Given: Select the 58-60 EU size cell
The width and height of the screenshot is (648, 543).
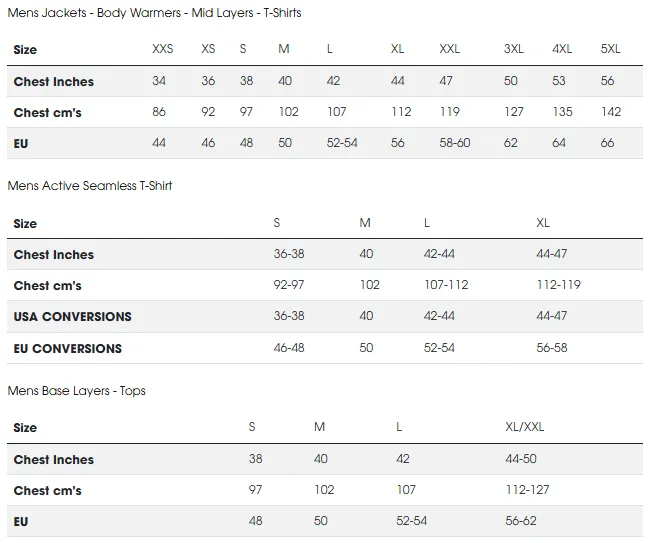Looking at the screenshot, I should (455, 143).
